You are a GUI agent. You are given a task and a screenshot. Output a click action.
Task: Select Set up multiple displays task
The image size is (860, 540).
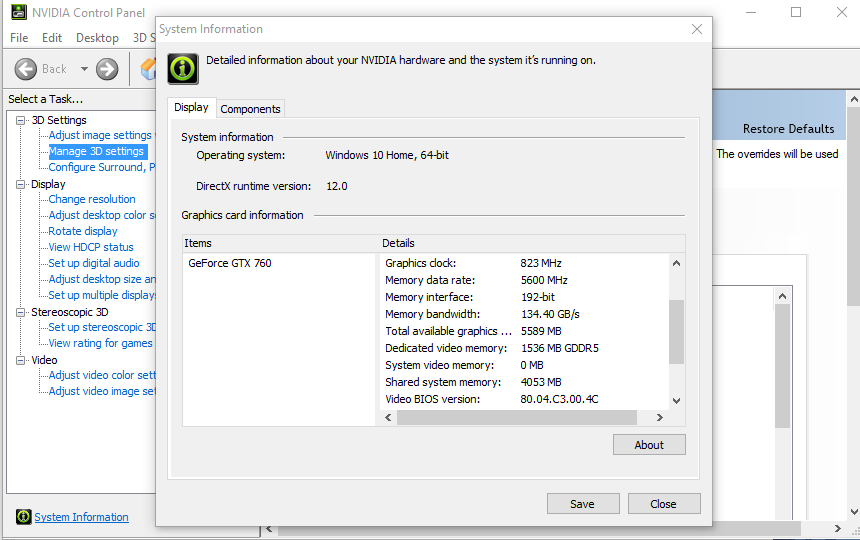tap(101, 295)
